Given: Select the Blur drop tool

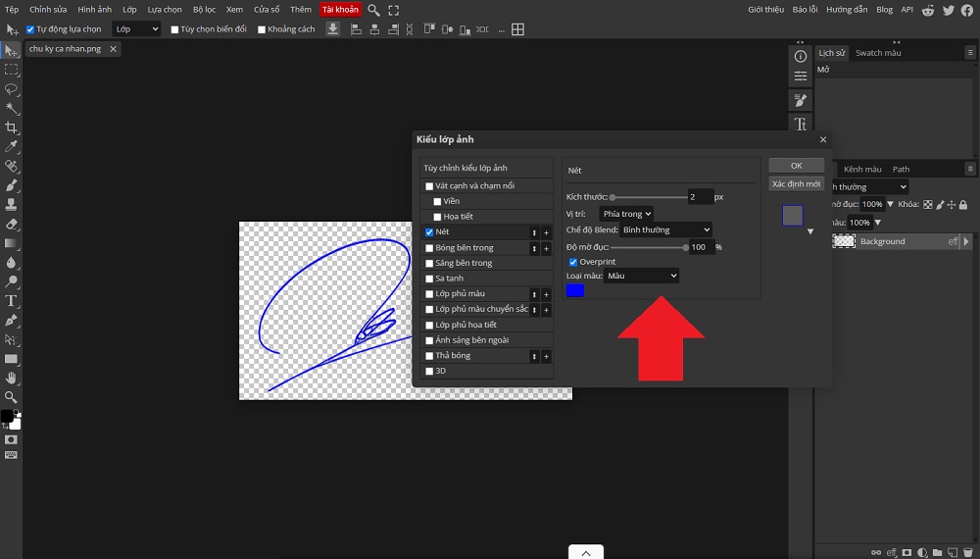Looking at the screenshot, I should coord(11,263).
